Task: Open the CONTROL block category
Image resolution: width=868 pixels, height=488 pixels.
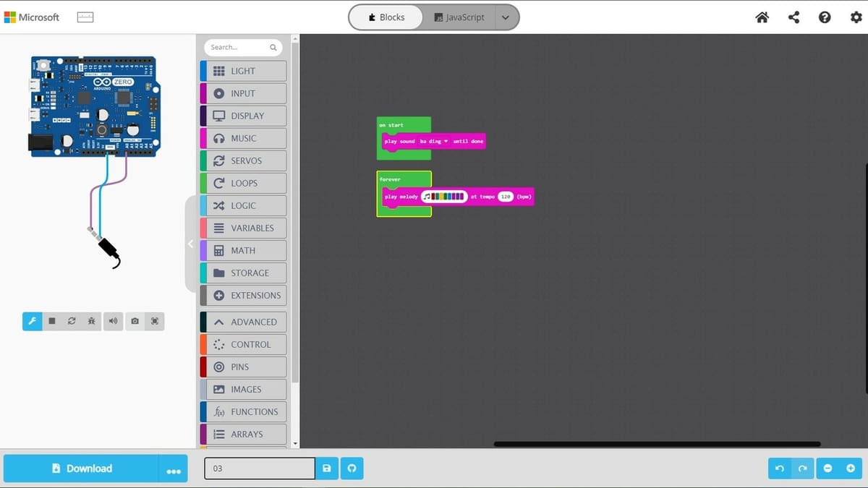Action: pyautogui.click(x=243, y=344)
